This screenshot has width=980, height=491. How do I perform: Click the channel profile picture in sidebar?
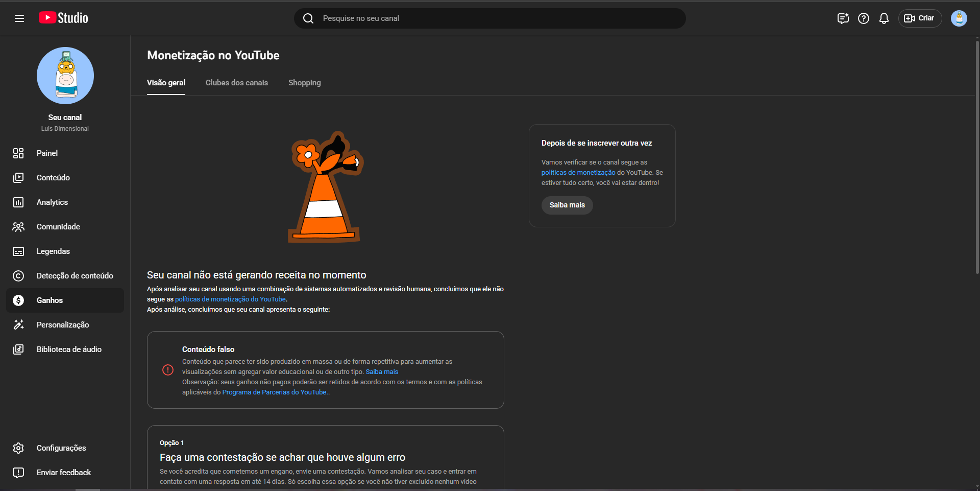tap(65, 76)
